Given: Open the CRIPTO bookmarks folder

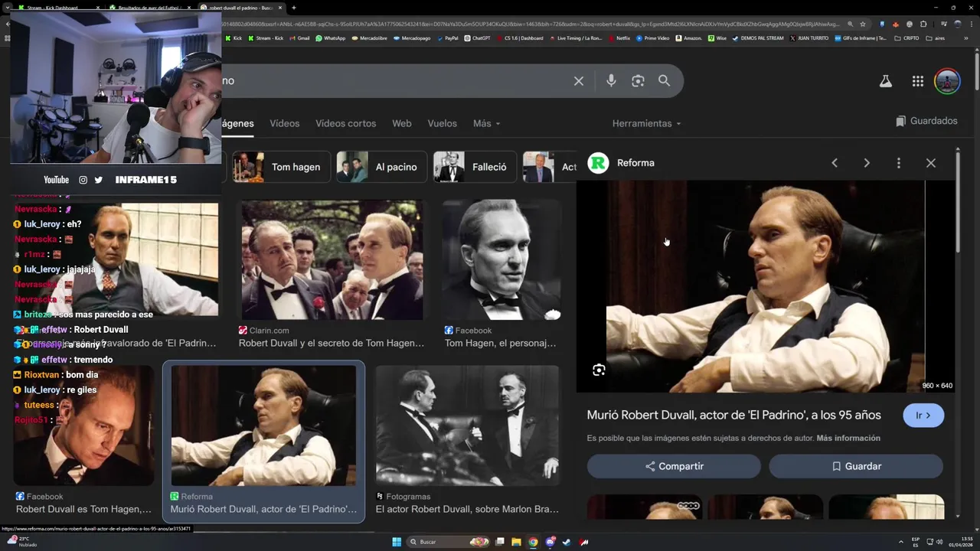Looking at the screenshot, I should point(906,38).
